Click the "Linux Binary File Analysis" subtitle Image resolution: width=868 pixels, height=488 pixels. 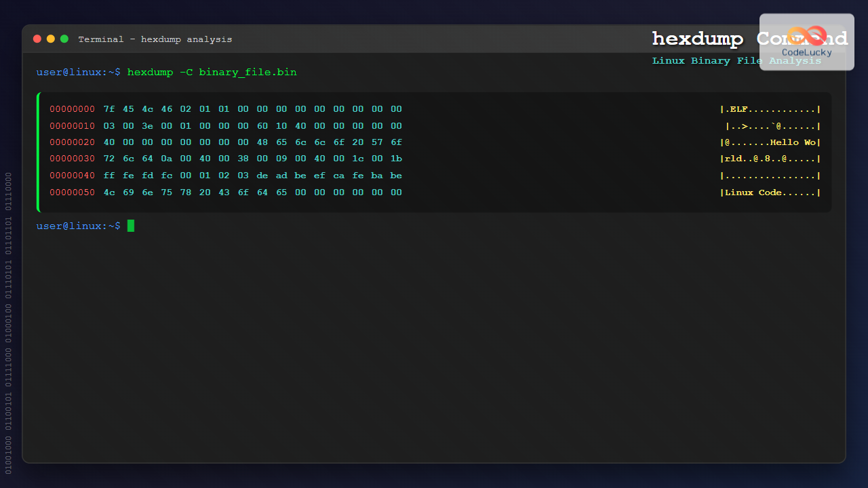pos(736,61)
